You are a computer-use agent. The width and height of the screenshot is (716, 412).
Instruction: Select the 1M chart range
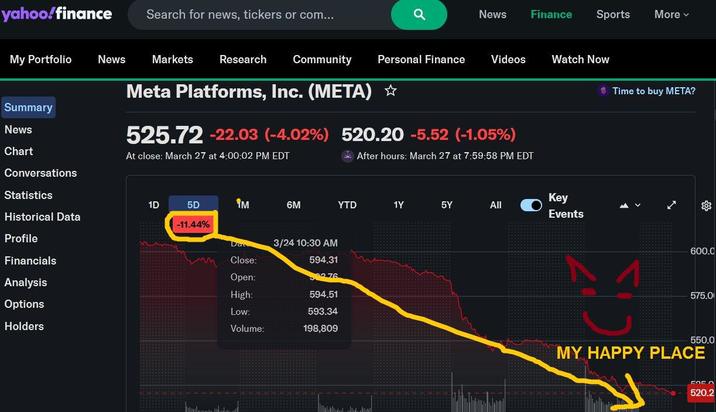[243, 205]
